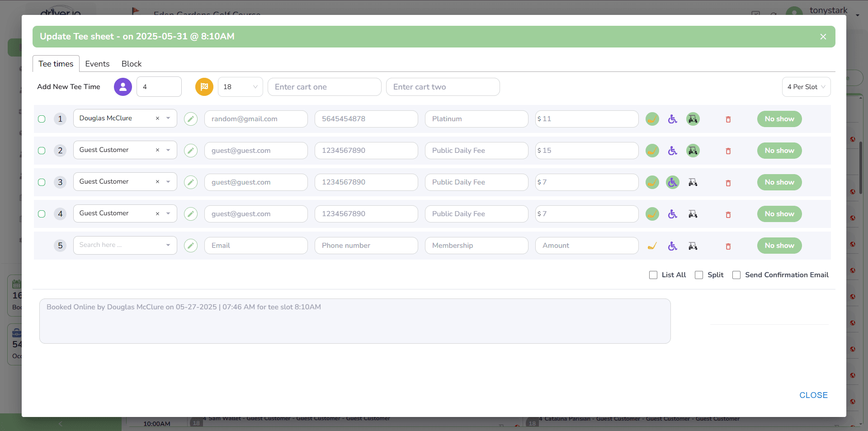Tick the List All checkbox
The height and width of the screenshot is (431, 868).
click(x=653, y=275)
